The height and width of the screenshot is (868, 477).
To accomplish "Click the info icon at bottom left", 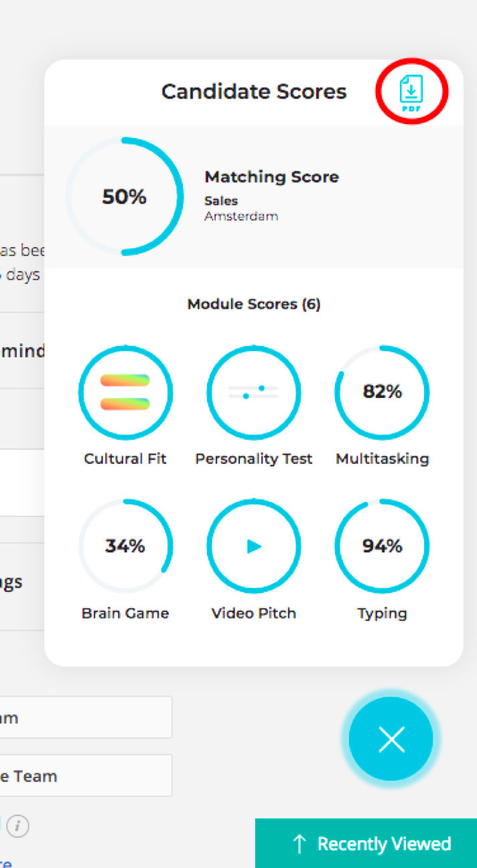I will 18,826.
